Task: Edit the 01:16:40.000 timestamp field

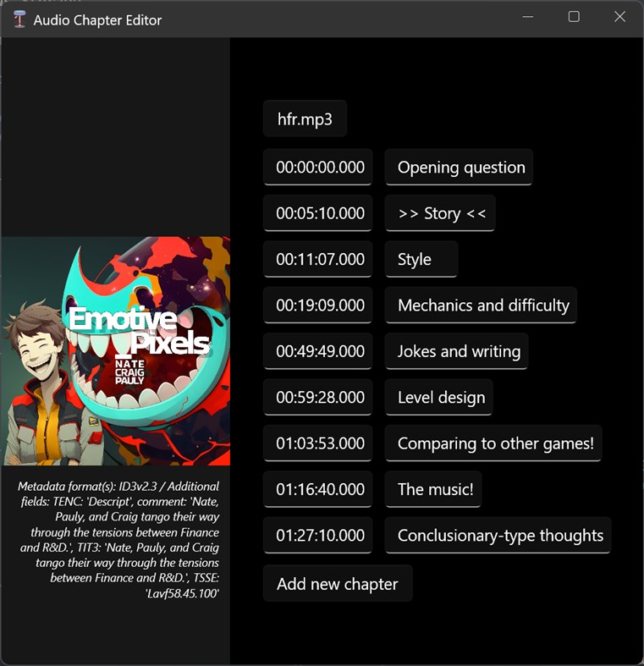Action: [317, 489]
